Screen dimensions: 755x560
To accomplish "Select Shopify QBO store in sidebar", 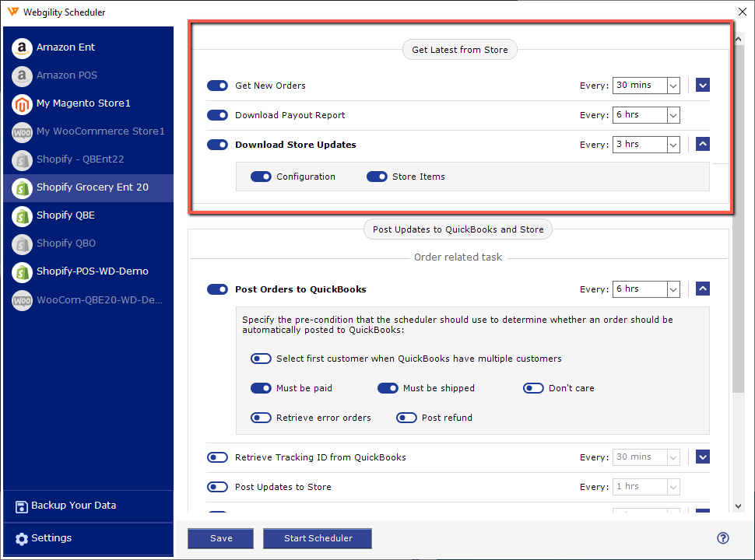I will pyautogui.click(x=88, y=243).
